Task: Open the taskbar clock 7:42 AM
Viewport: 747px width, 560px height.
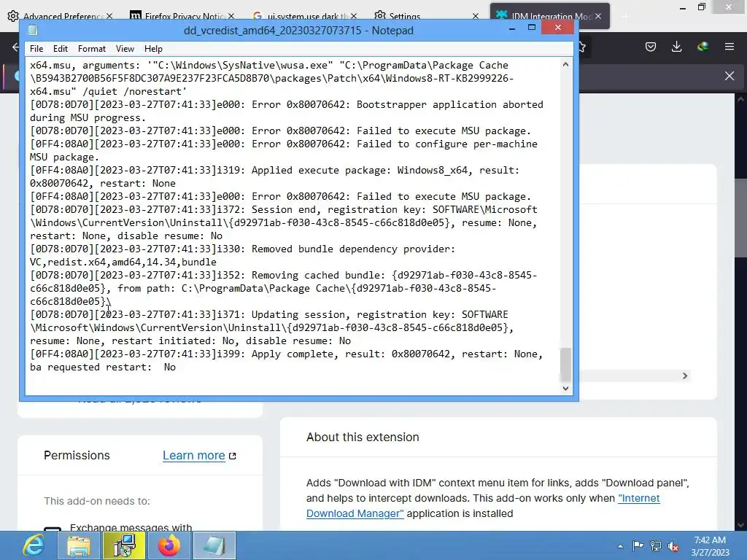Action: tap(710, 546)
